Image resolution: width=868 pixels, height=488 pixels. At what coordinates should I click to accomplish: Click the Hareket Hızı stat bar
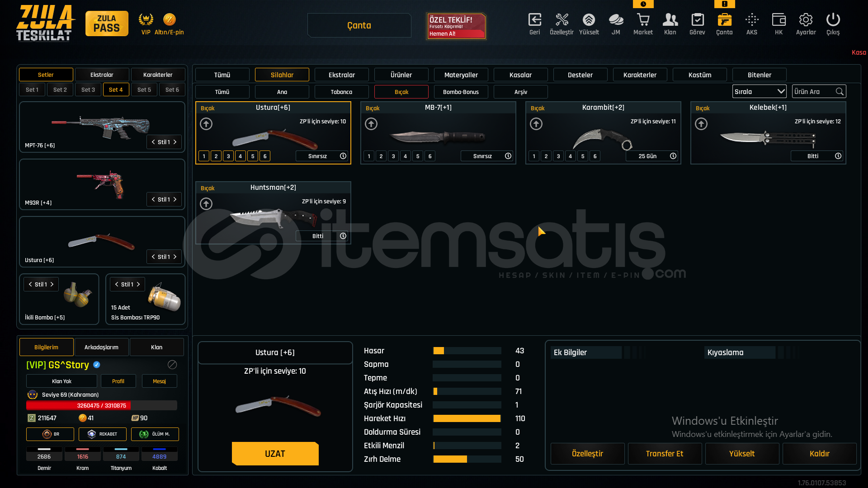pos(467,418)
